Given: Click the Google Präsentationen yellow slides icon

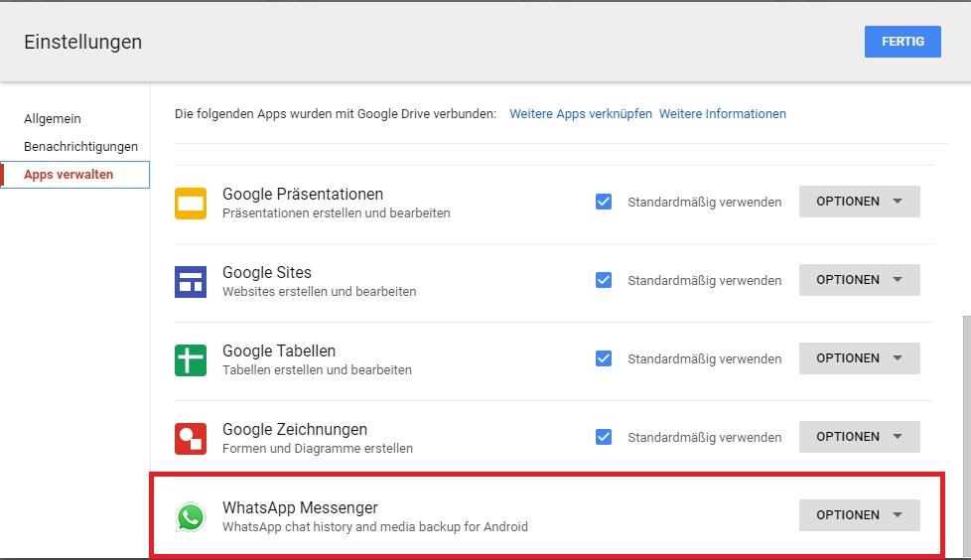Looking at the screenshot, I should pos(191,203).
